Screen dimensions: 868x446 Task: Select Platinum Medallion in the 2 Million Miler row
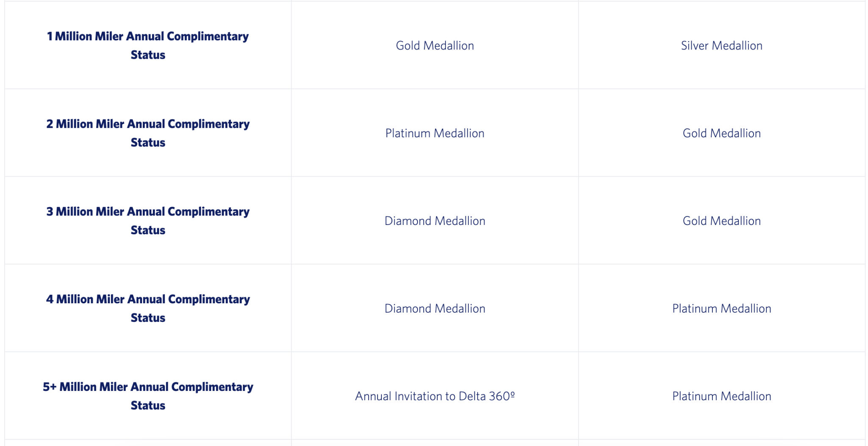click(435, 133)
